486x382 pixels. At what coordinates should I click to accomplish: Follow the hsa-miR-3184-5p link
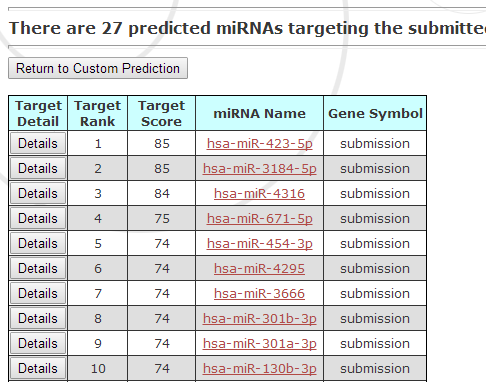pyautogui.click(x=260, y=169)
